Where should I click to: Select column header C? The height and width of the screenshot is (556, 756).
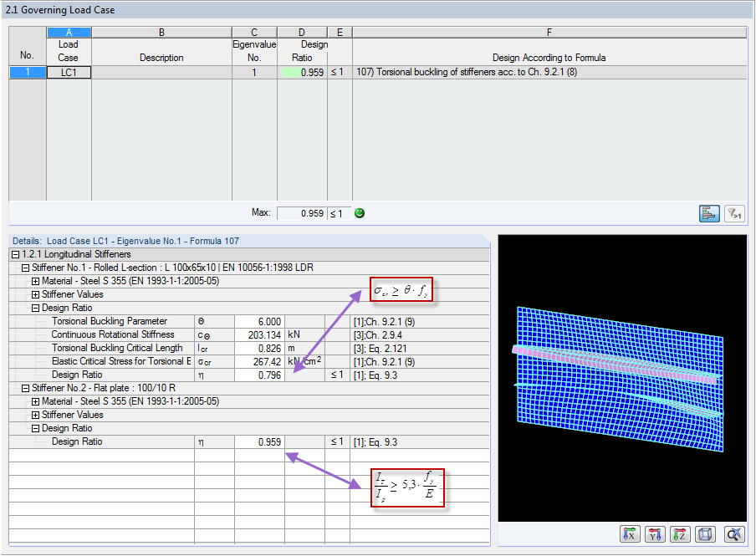point(254,33)
